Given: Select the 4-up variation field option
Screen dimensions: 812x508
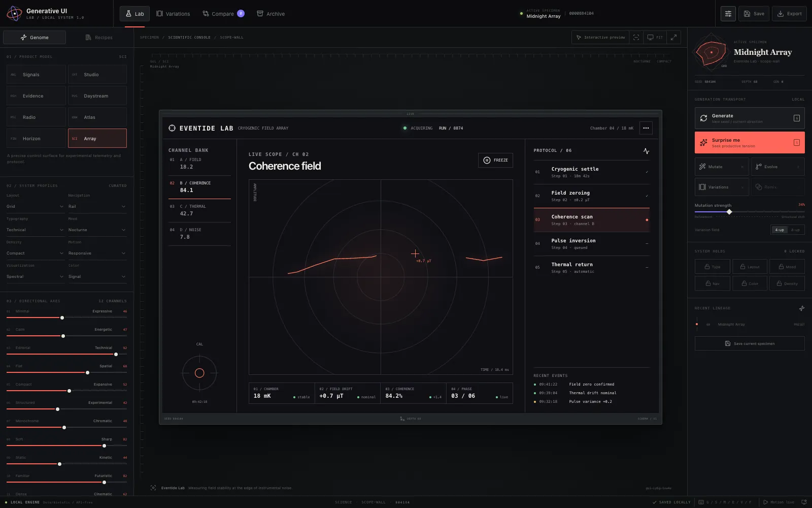Looking at the screenshot, I should (x=780, y=230).
